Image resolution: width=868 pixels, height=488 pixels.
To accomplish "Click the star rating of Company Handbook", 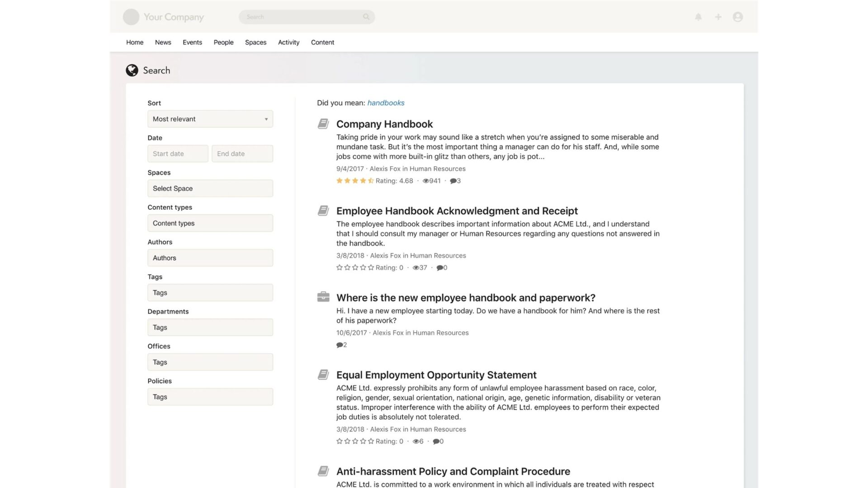I will [x=355, y=181].
